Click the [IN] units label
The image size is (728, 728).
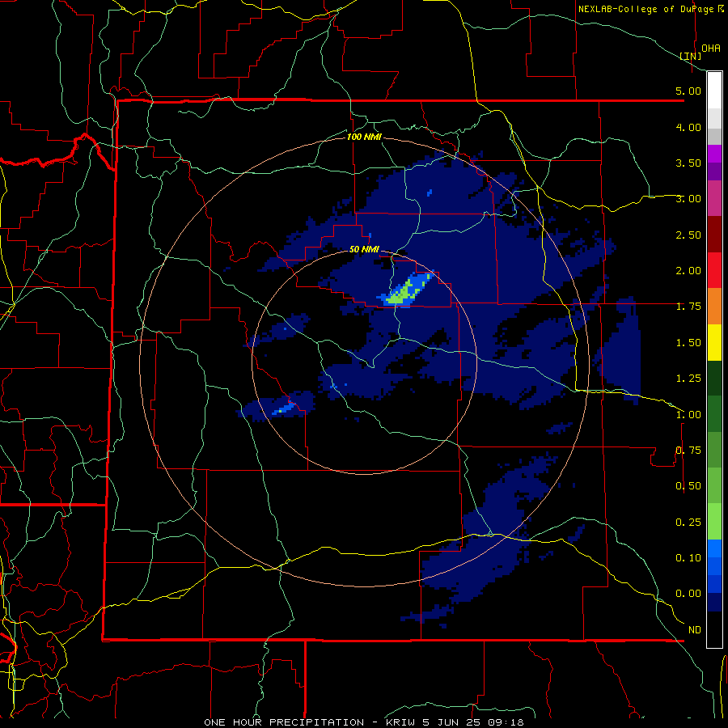(691, 56)
